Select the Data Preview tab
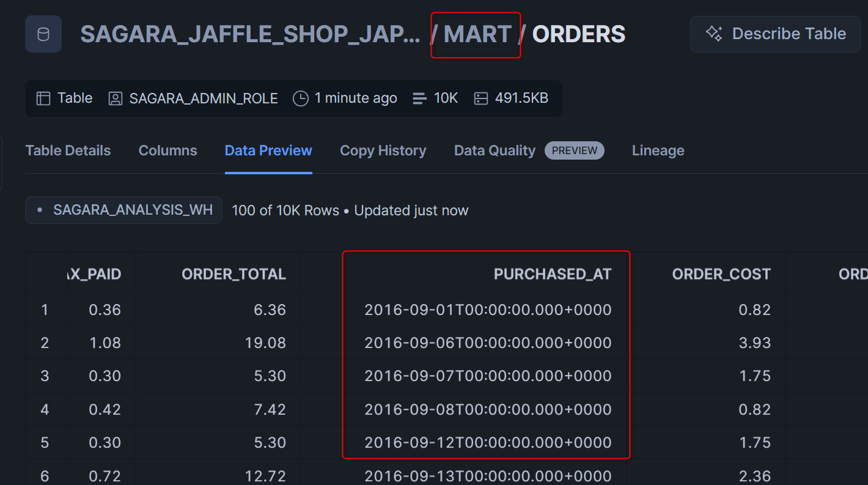The image size is (868, 485). 268,150
